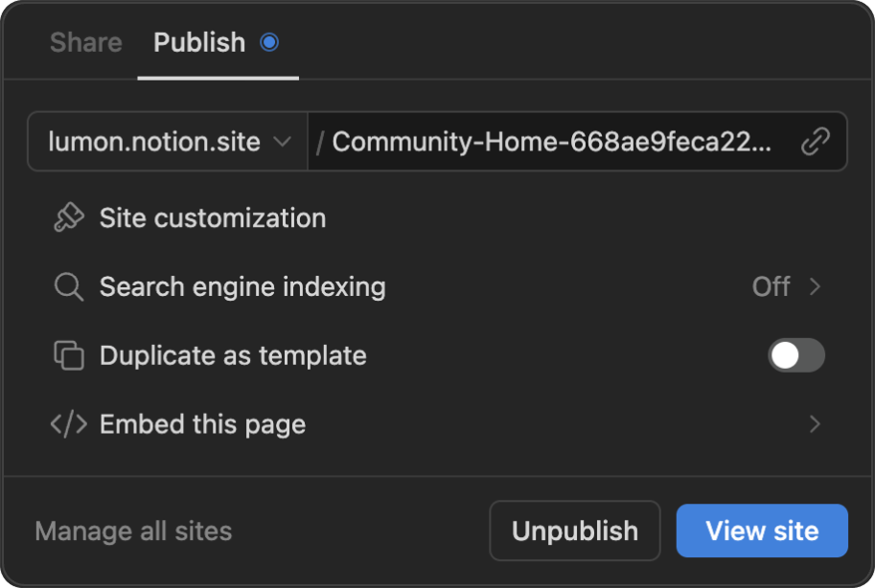Viewport: 875px width, 588px height.
Task: Toggle Duplicate as template switch
Action: click(796, 355)
